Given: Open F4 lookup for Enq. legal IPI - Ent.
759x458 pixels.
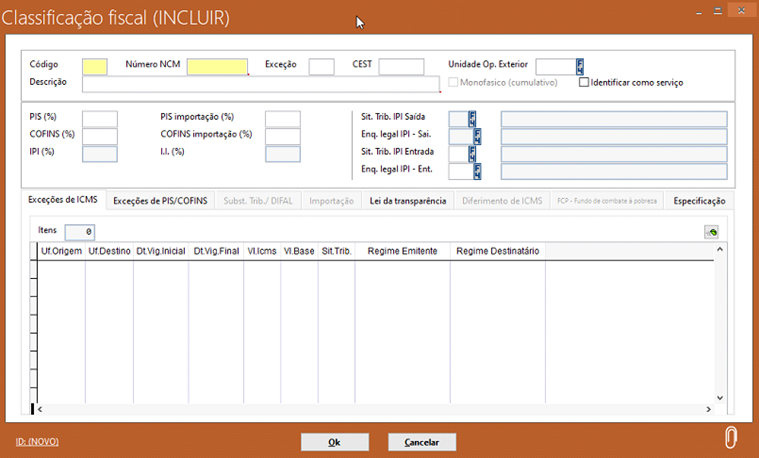Looking at the screenshot, I should (477, 171).
